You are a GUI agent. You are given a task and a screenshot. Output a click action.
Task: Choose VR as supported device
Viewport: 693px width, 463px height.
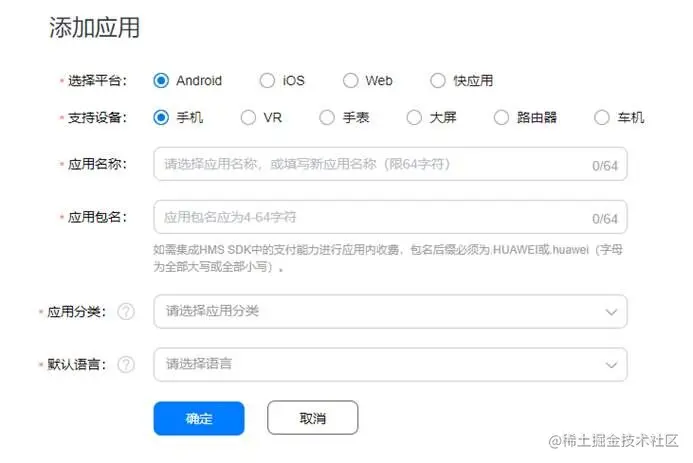(x=248, y=118)
